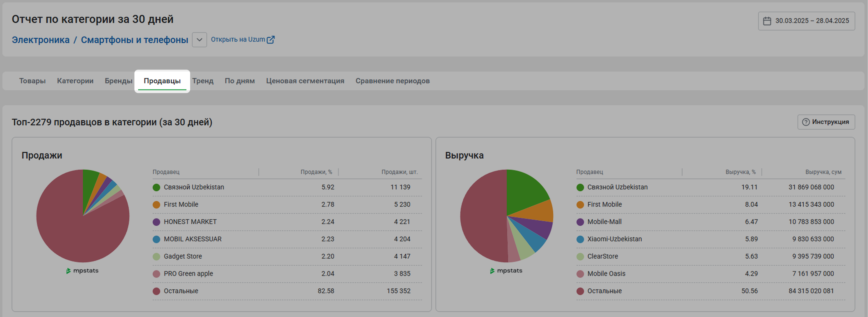The height and width of the screenshot is (317, 868).
Task: Open the Бренды tab
Action: 118,81
